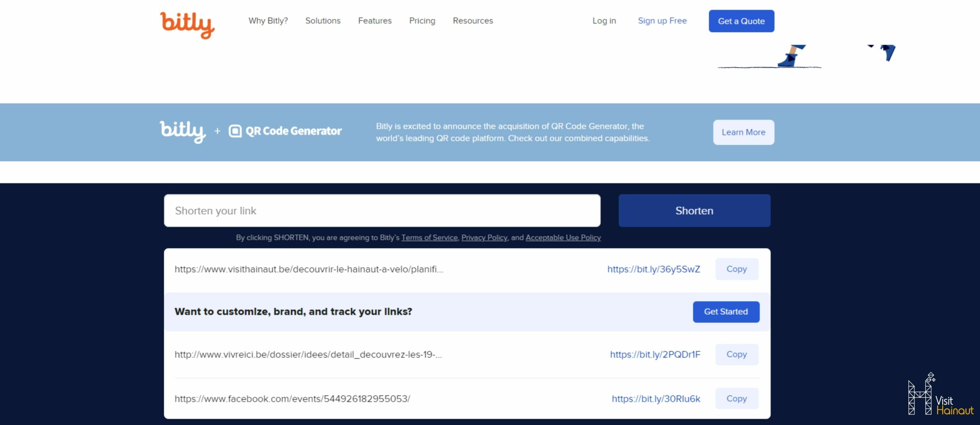The width and height of the screenshot is (980, 425).
Task: Open the Solutions menu
Action: click(x=323, y=21)
